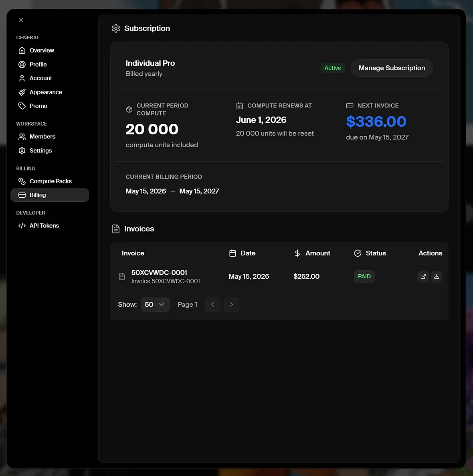Download invoice 50XCVWDC-0001
Viewport: 473px width, 476px height.
[436, 276]
